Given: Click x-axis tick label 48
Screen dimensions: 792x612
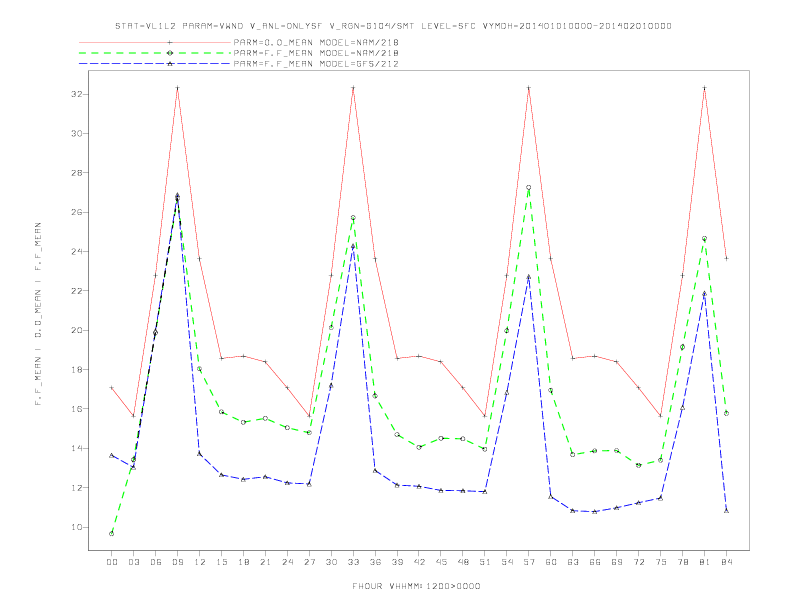Looking at the screenshot, I should pos(463,562).
